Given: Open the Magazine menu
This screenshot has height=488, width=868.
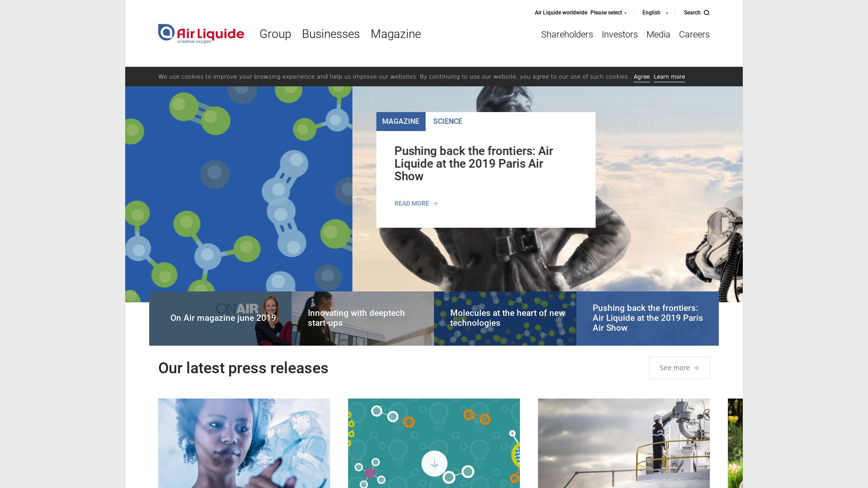Looking at the screenshot, I should coord(396,34).
